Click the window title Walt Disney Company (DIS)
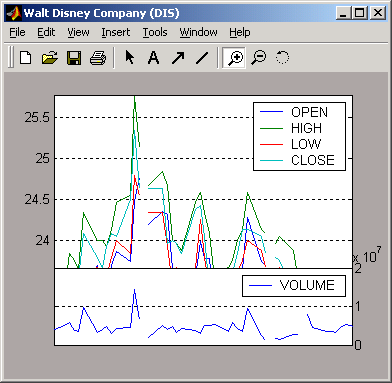Image resolution: width=392 pixels, height=383 pixels. [102, 13]
